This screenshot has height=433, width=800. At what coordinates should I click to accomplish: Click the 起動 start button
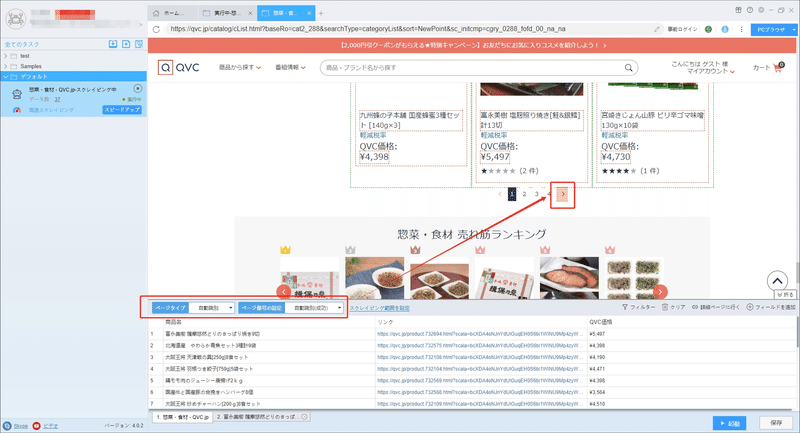pos(730,423)
